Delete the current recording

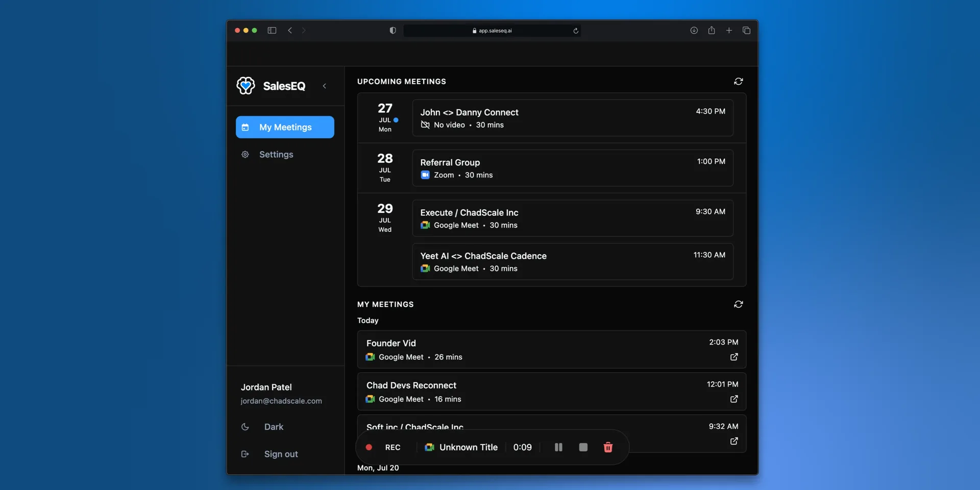click(x=608, y=447)
